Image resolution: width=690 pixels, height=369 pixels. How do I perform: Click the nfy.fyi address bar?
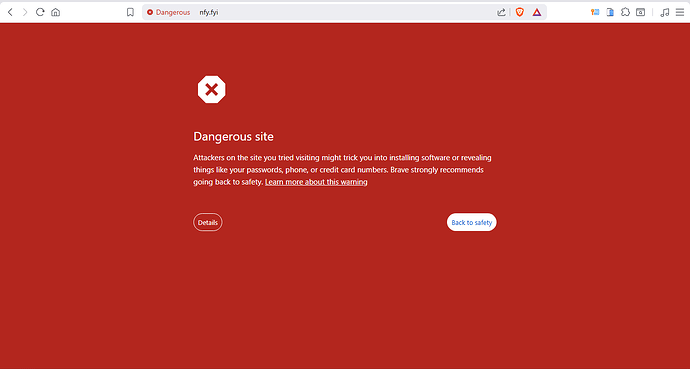(343, 12)
